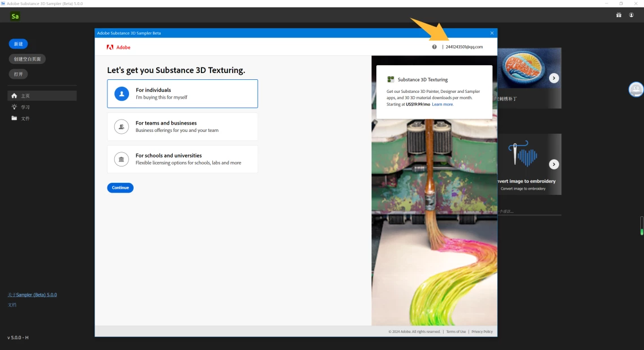Select the For individuals option

coord(182,93)
